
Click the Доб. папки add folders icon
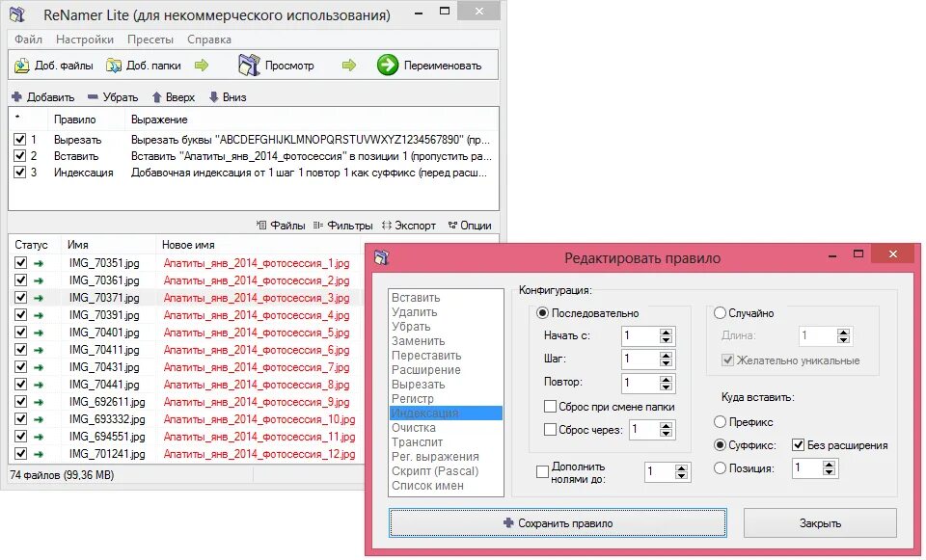coord(114,66)
